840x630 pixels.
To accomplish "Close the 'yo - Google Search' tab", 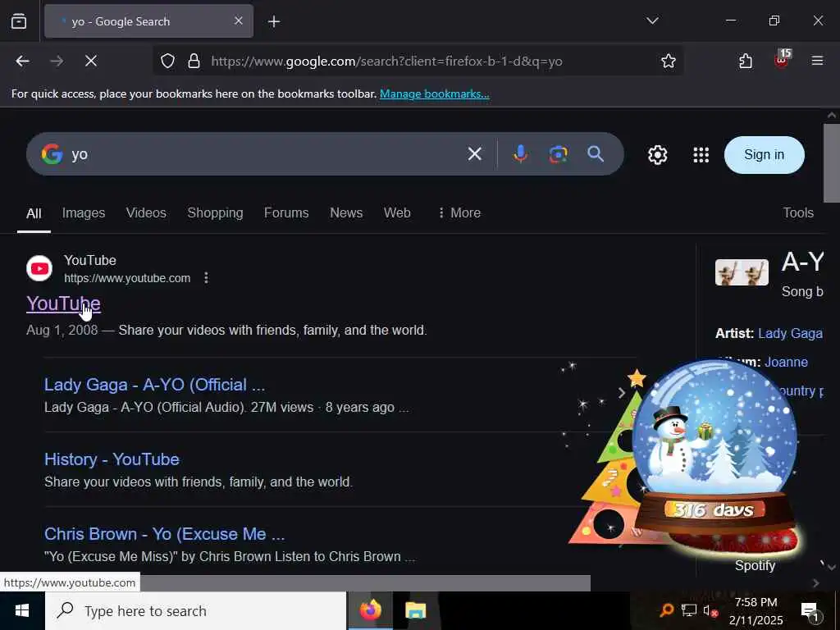I will tap(239, 21).
